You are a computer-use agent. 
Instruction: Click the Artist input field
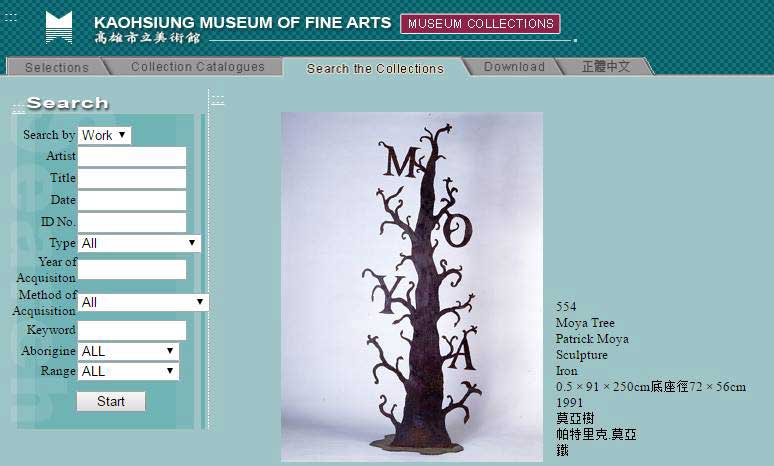(132, 156)
